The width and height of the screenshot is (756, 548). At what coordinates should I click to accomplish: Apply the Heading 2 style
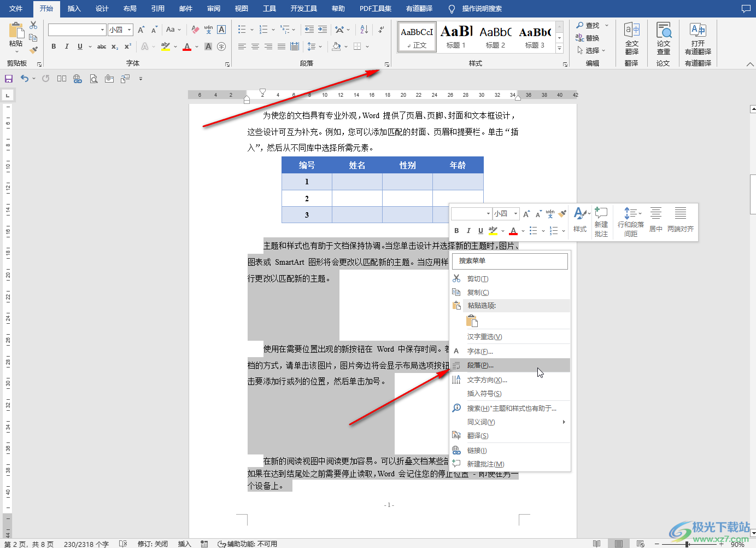point(495,37)
